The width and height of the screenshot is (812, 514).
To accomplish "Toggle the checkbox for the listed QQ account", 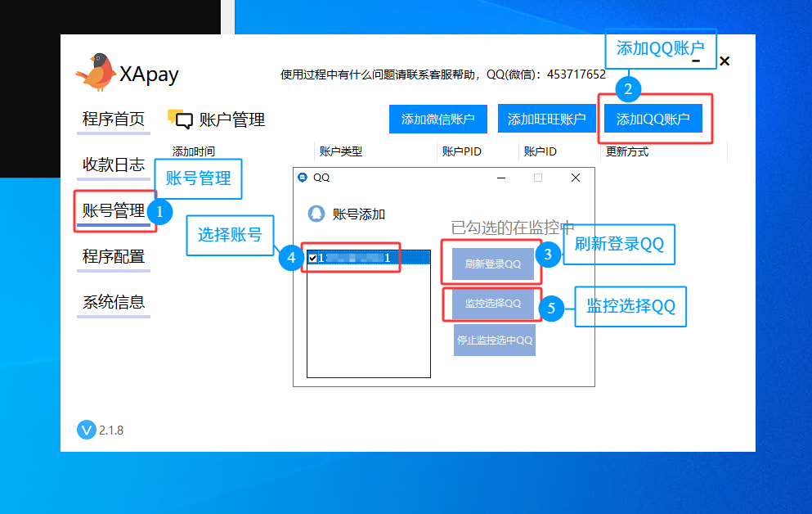I will (312, 258).
